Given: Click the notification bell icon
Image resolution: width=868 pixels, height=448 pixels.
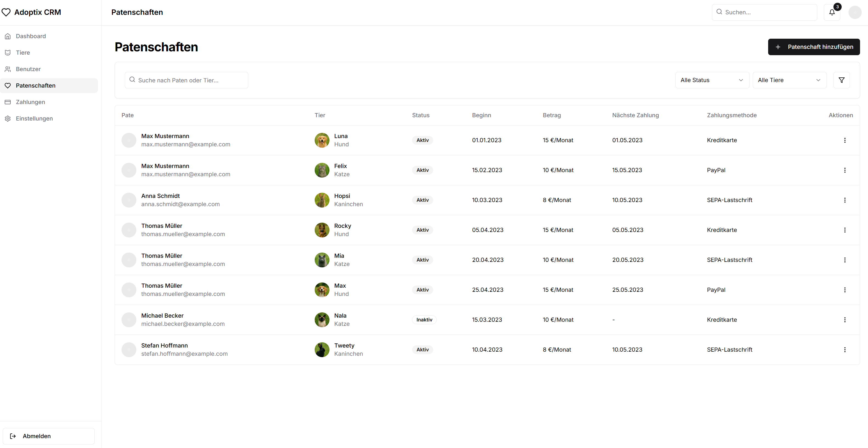Looking at the screenshot, I should (x=832, y=12).
